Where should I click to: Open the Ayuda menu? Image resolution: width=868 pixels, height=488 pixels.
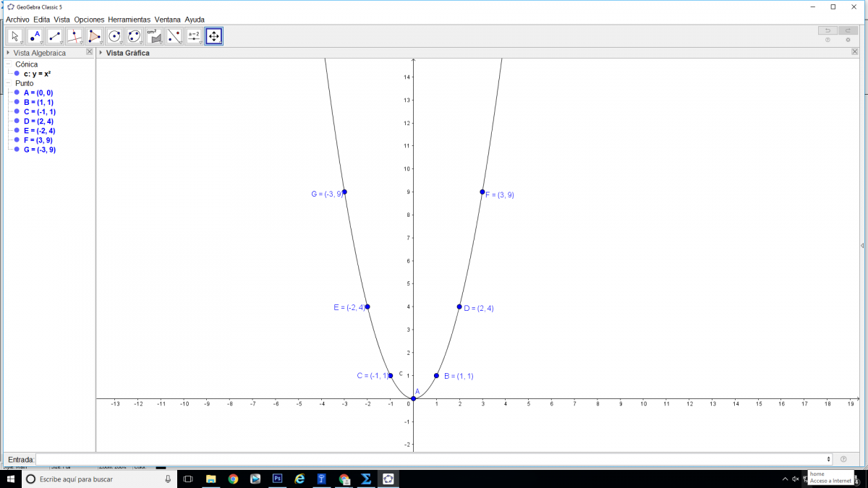195,20
